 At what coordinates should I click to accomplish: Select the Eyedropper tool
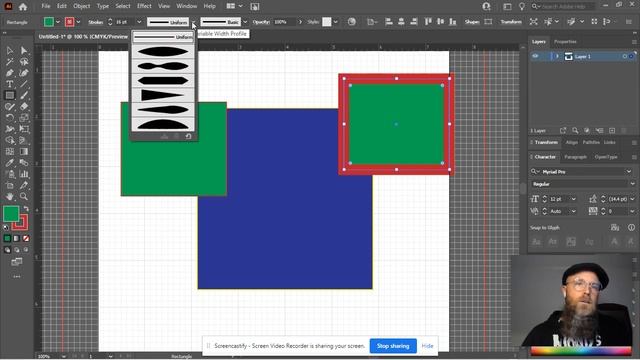10,163
